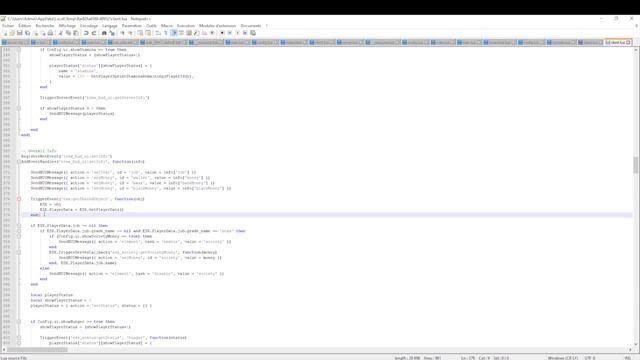Play back the recorded macro icon

click(x=238, y=33)
